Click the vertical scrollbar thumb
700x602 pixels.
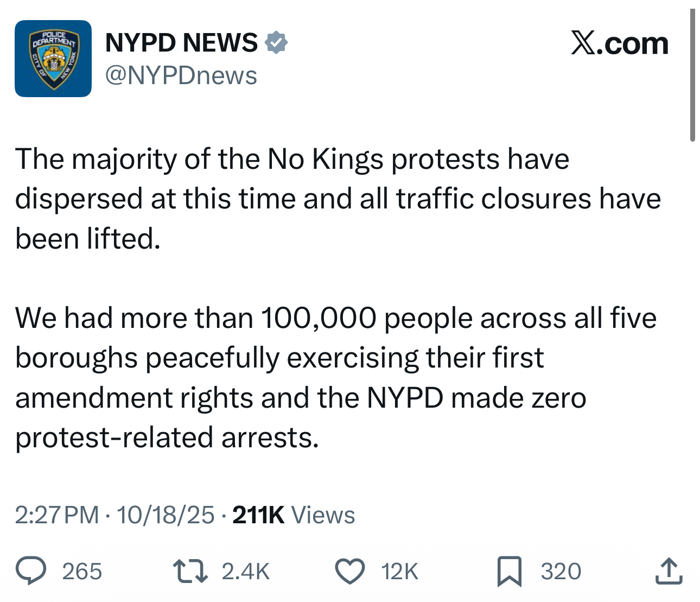(692, 76)
